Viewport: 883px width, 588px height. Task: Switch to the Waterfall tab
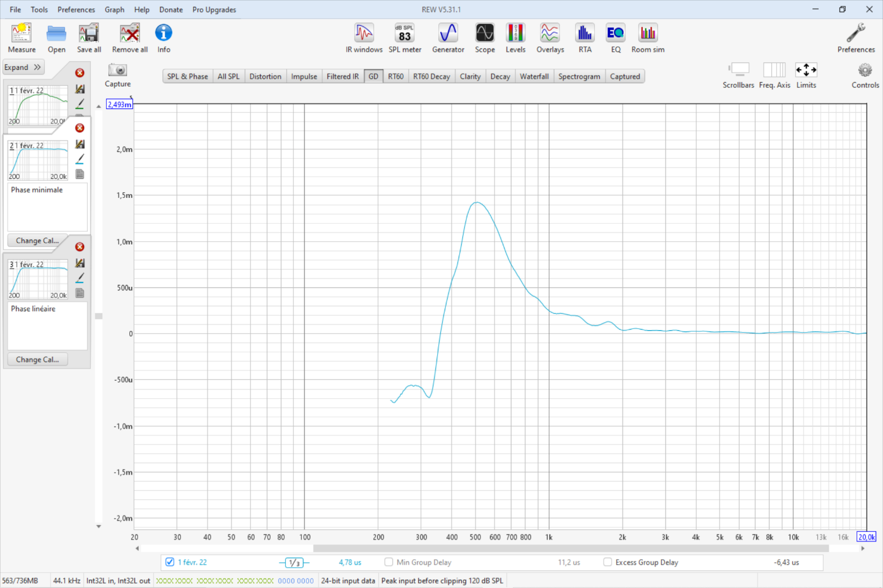534,76
